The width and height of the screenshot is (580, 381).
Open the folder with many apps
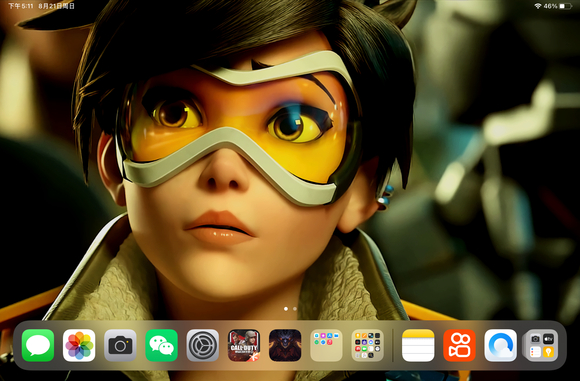click(368, 345)
